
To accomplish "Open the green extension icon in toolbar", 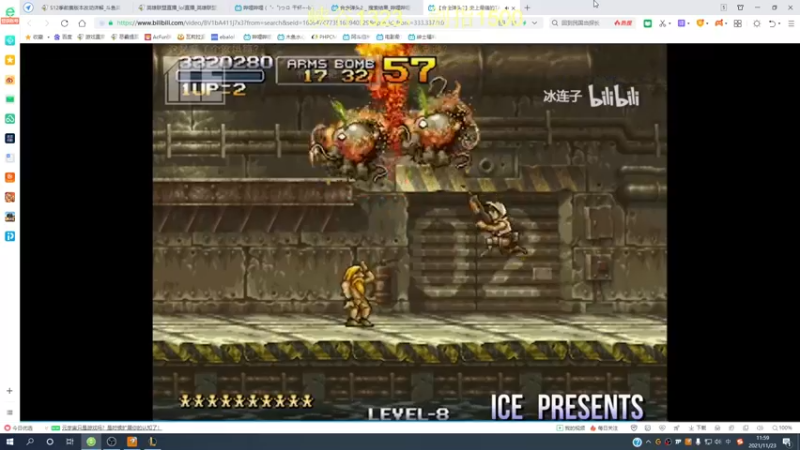I will pyautogui.click(x=647, y=23).
